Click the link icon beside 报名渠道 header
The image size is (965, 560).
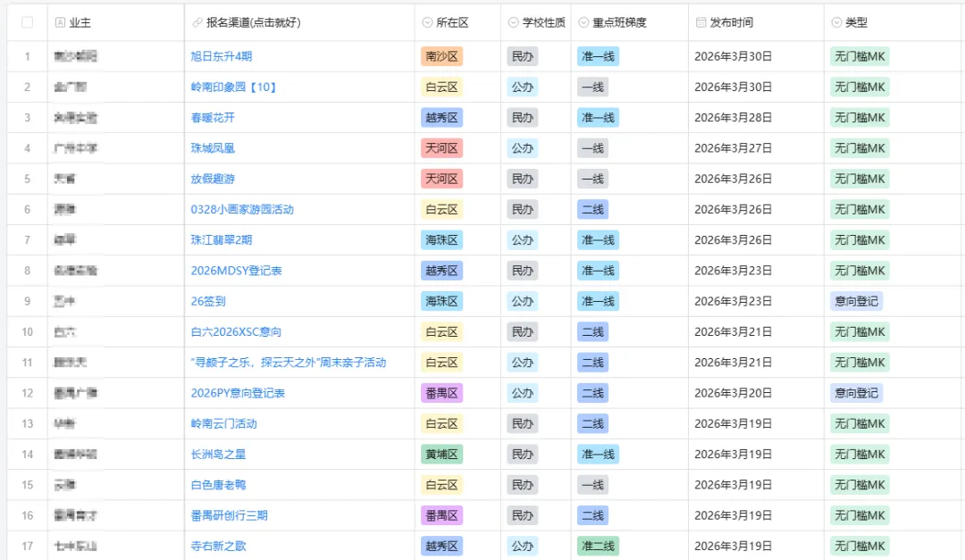tap(197, 22)
